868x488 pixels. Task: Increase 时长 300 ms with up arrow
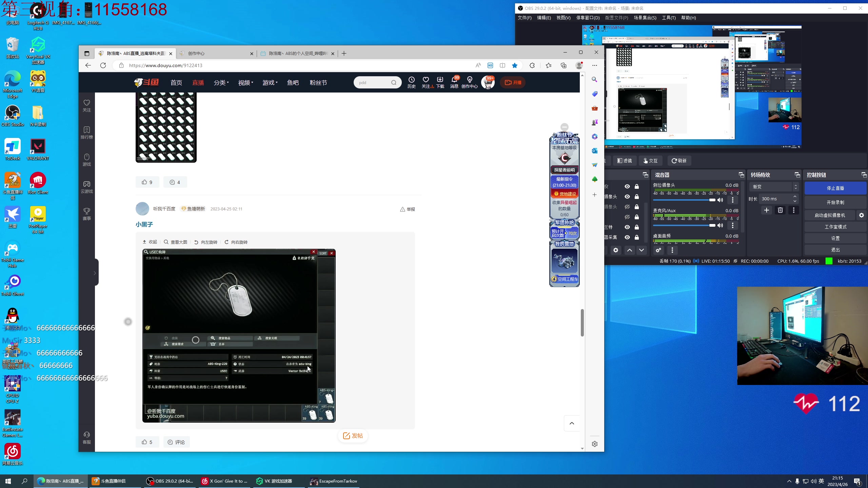coord(795,197)
